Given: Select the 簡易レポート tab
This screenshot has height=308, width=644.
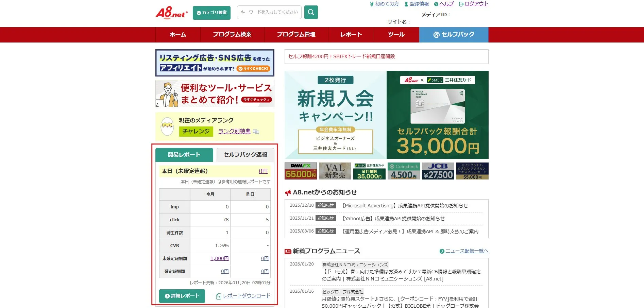Looking at the screenshot, I should coord(184,155).
